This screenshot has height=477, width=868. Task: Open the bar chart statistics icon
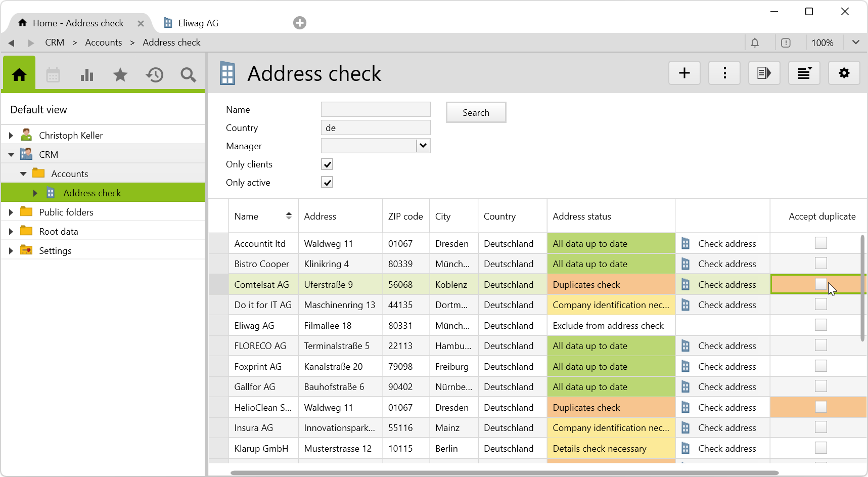(87, 75)
